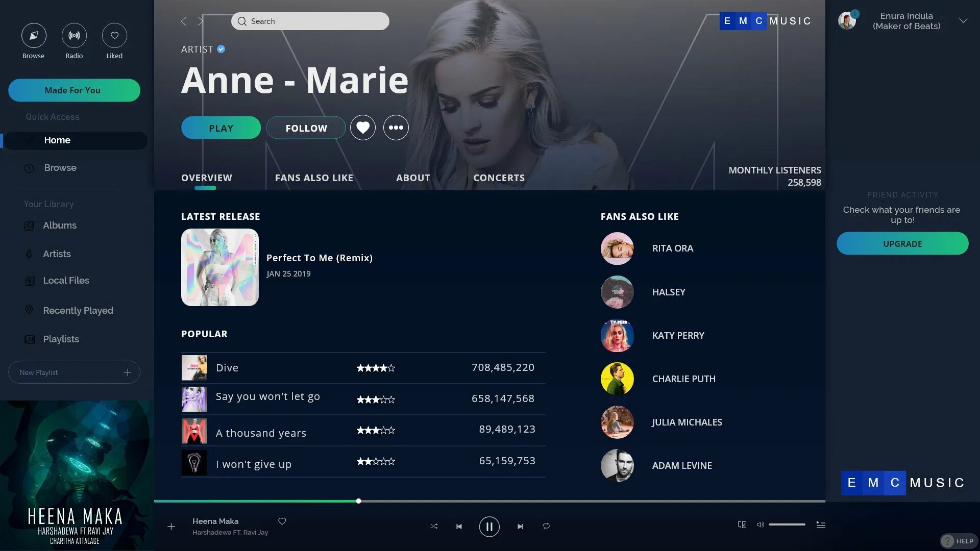Switch to the Fans Also Like tab

click(314, 178)
